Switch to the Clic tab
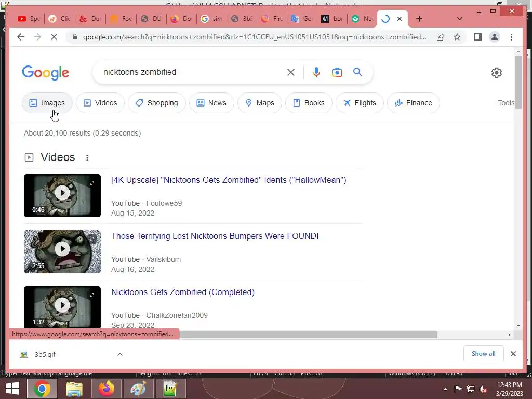 (60, 19)
